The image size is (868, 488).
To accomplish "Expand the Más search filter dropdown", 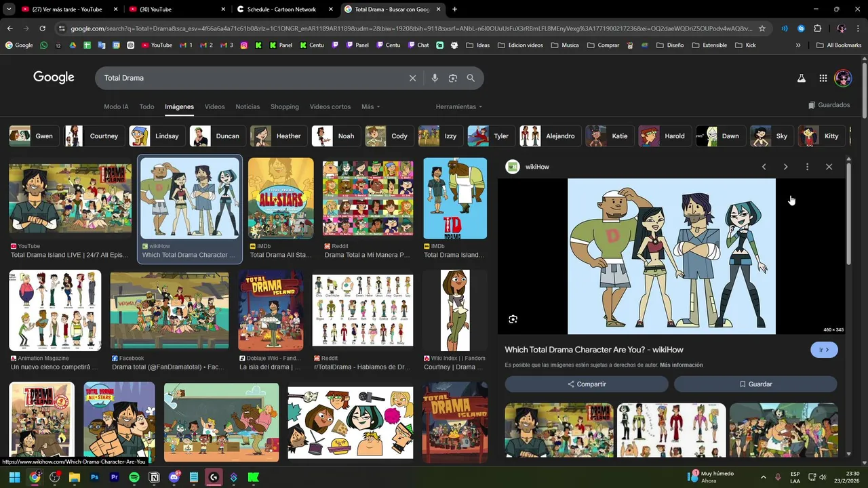I will tap(370, 106).
